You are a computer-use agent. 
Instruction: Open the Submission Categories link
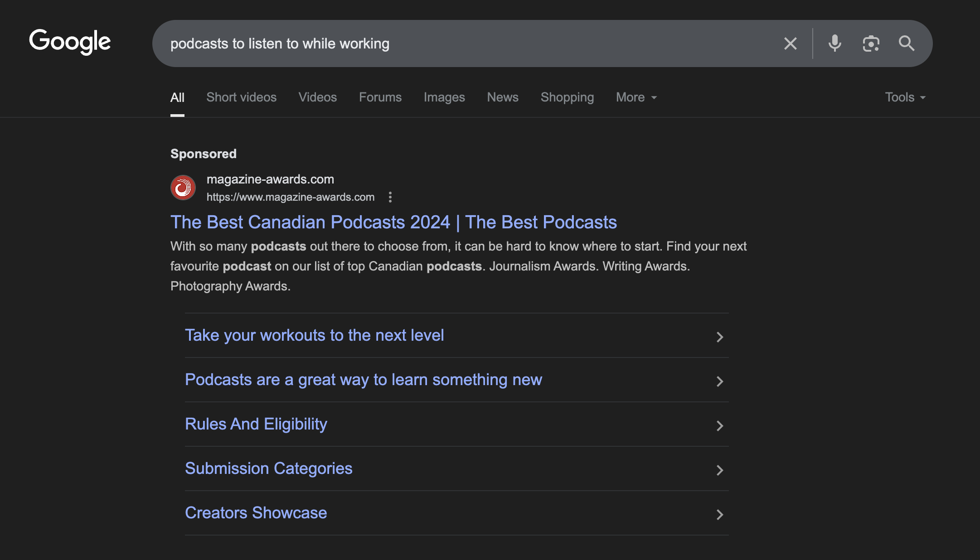(269, 468)
